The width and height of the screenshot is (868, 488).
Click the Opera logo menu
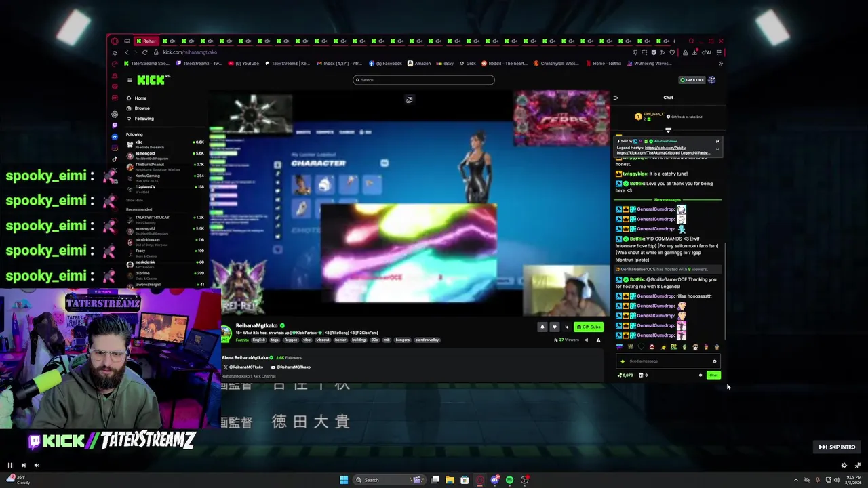tap(115, 41)
